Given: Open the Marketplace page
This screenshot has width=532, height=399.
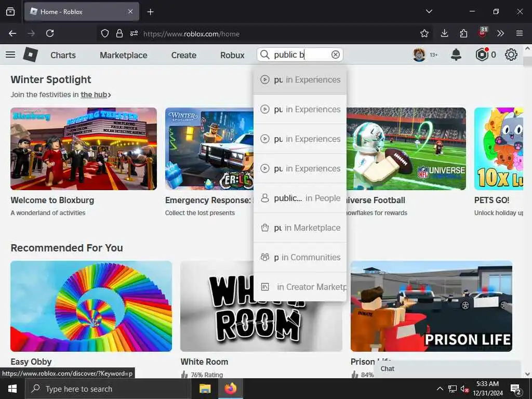Looking at the screenshot, I should pyautogui.click(x=124, y=55).
